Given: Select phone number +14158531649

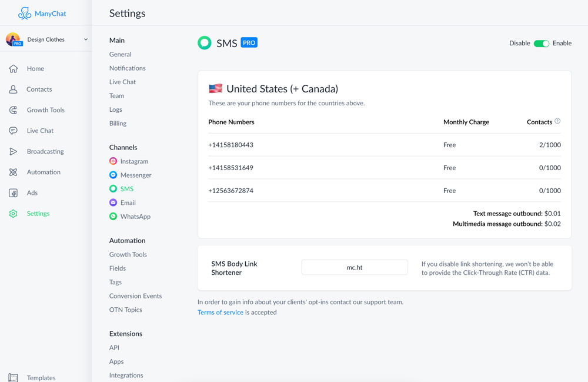Looking at the screenshot, I should click(230, 168).
